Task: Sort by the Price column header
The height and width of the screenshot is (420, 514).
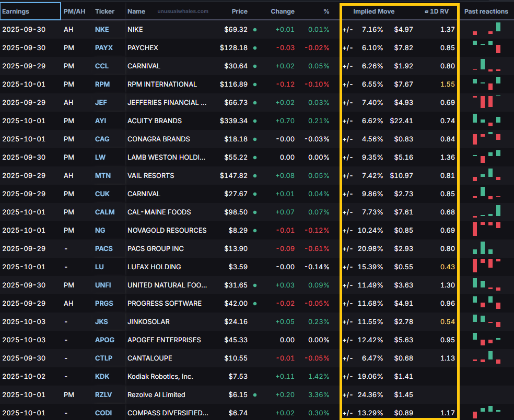Action: click(x=240, y=11)
